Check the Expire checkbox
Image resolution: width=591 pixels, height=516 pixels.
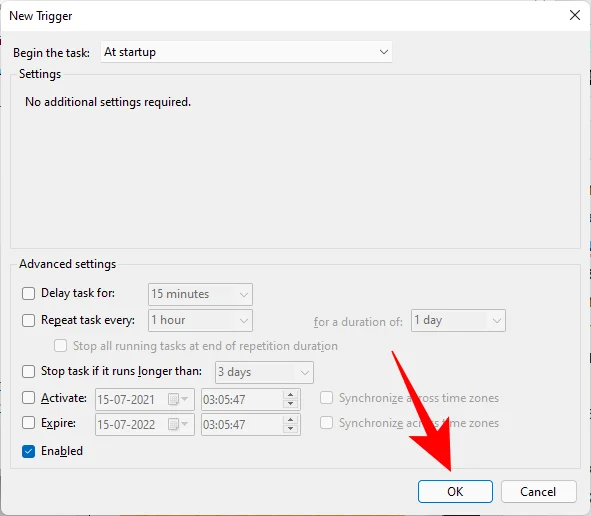pyautogui.click(x=29, y=423)
